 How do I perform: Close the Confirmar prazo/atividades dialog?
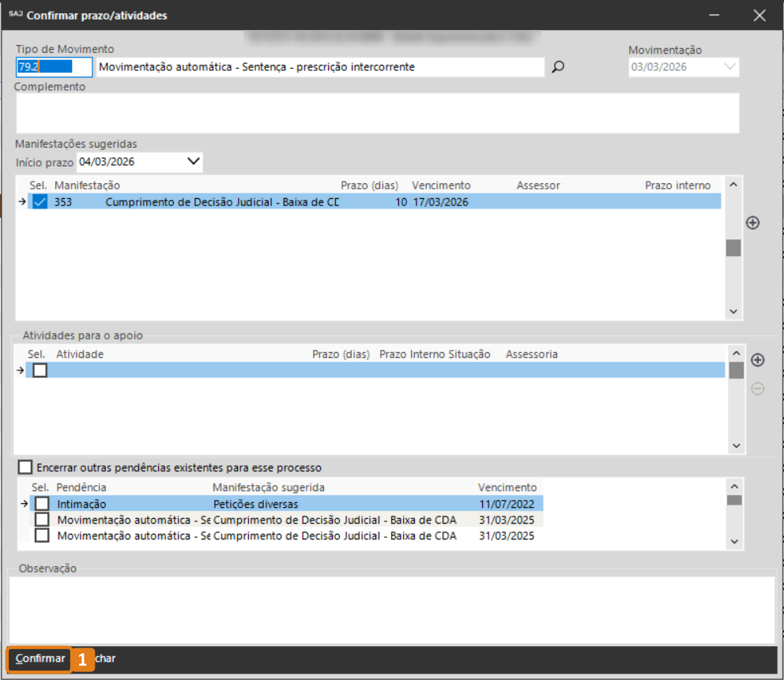click(x=759, y=15)
